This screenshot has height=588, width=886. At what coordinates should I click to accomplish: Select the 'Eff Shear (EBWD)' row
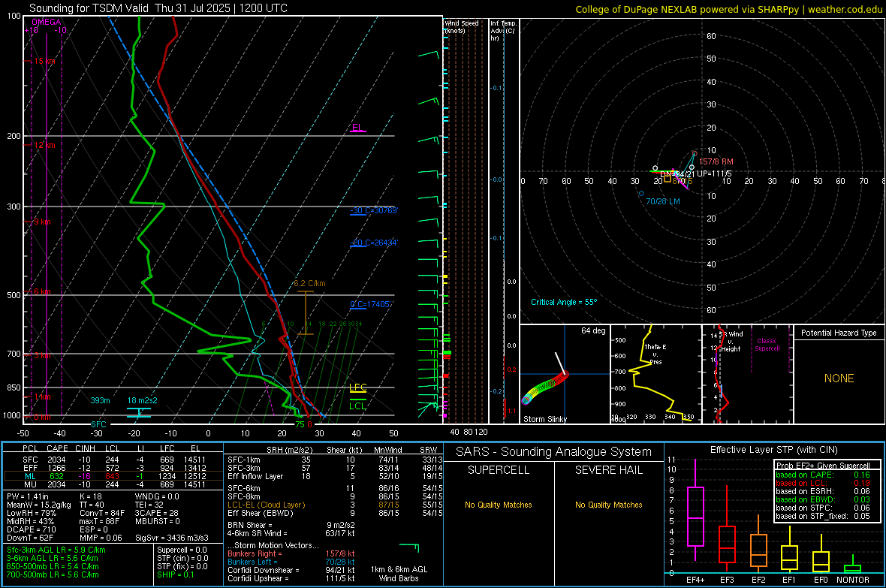coord(336,514)
